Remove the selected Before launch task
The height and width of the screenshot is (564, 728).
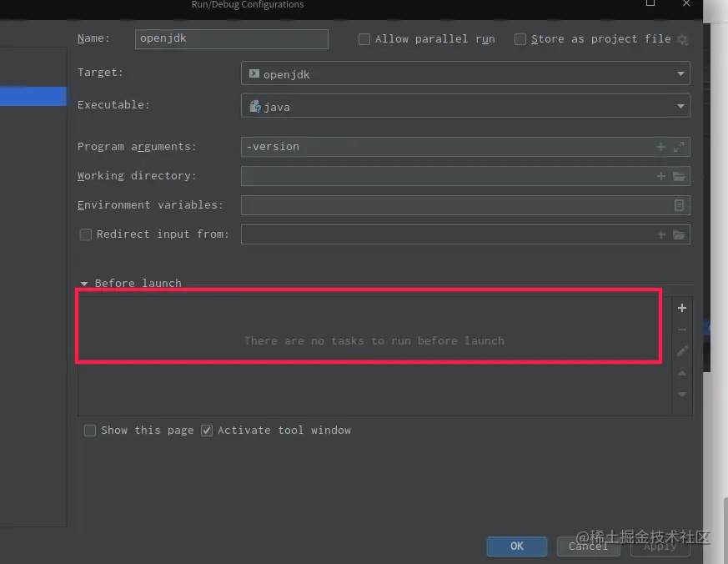682,330
